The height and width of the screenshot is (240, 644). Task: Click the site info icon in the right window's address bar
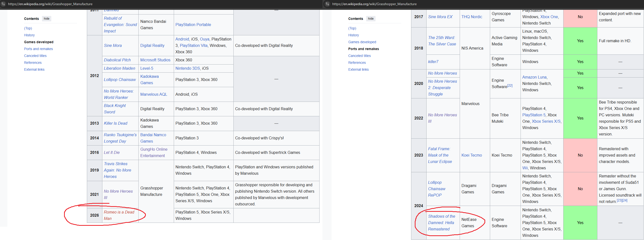click(327, 4)
